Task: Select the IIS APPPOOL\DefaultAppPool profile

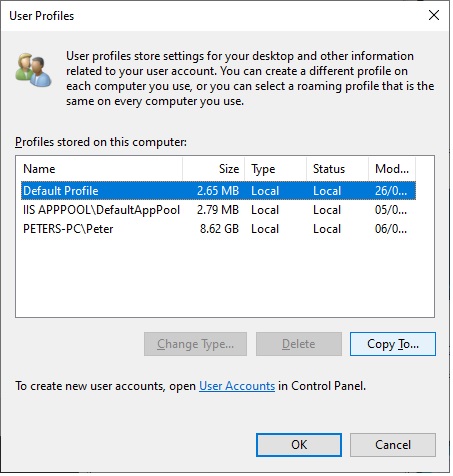Action: coord(219,211)
